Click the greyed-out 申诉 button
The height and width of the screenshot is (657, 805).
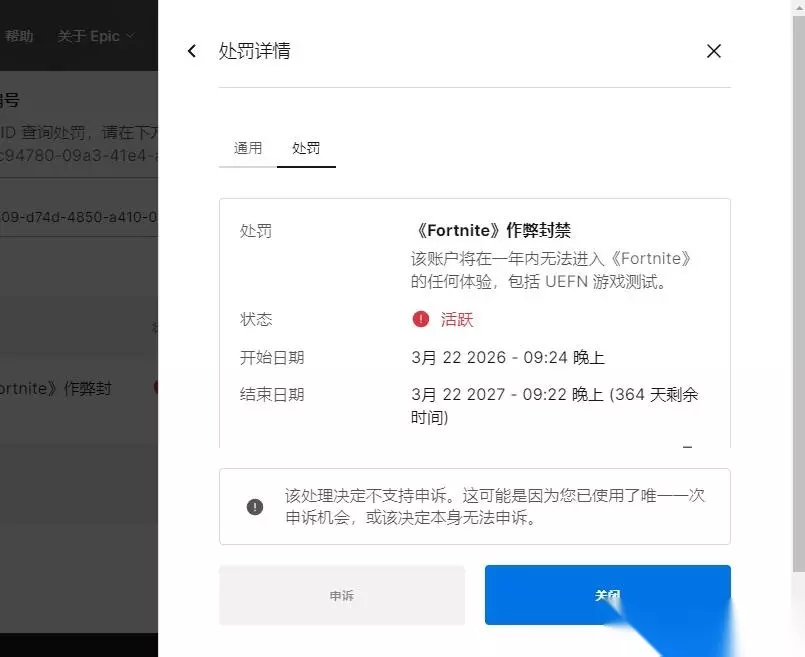coord(342,595)
